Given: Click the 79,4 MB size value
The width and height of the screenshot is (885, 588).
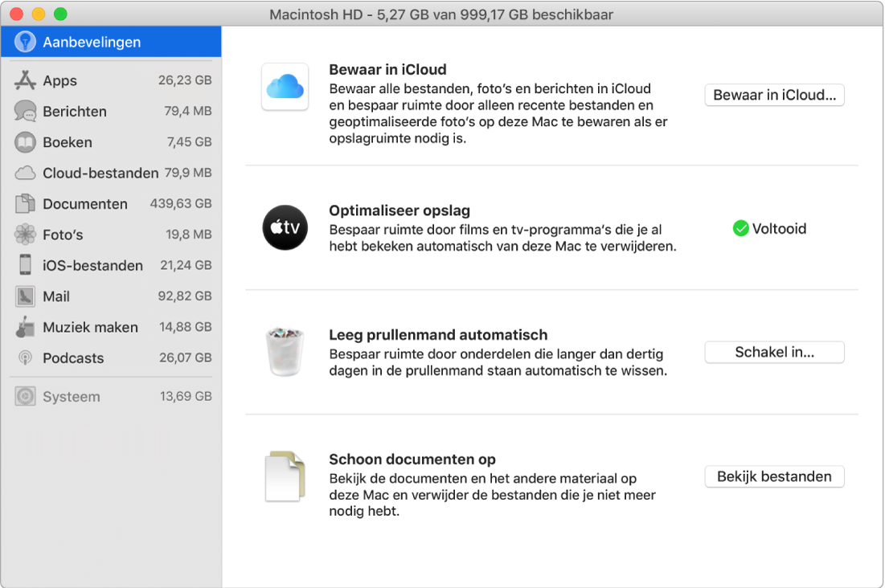Looking at the screenshot, I should click(x=188, y=111).
